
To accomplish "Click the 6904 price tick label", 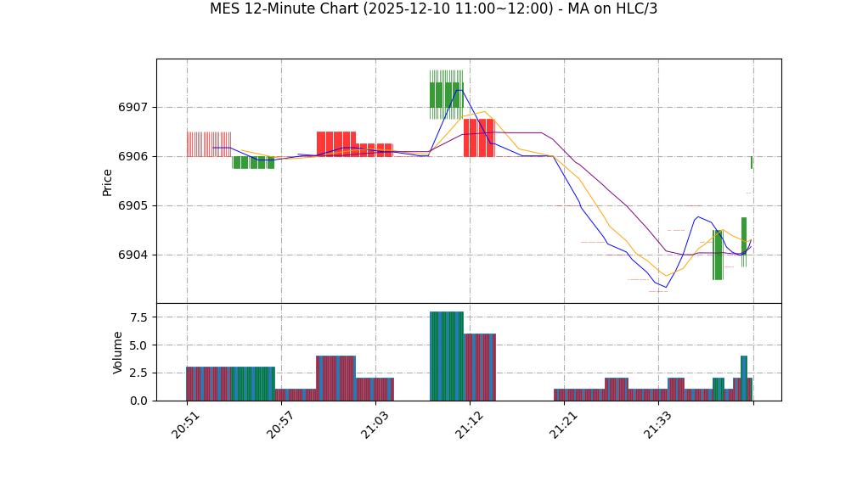I will pos(132,255).
